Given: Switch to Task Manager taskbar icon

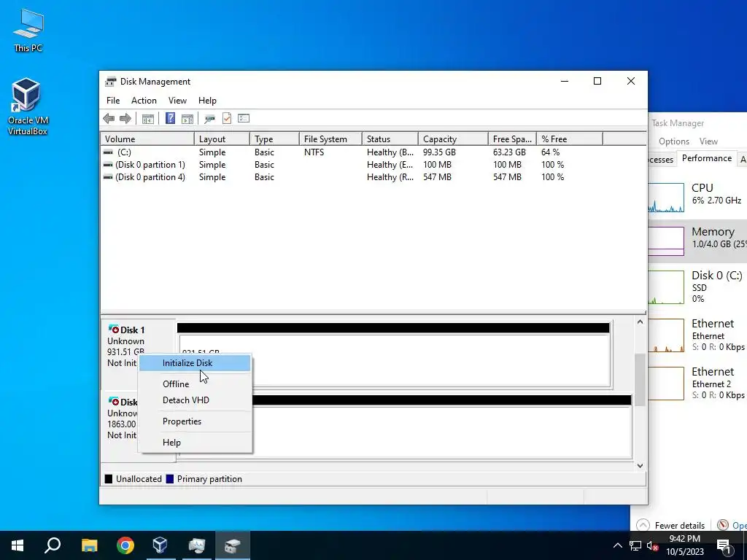Looking at the screenshot, I should tap(196, 545).
